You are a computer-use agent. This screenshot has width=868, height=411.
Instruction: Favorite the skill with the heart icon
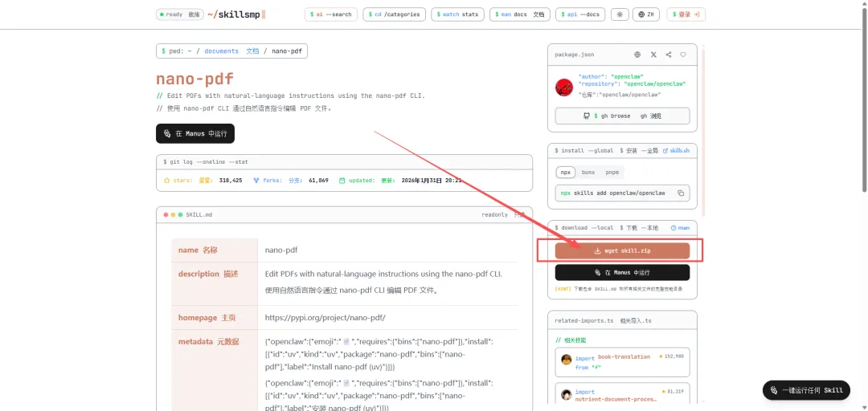click(x=683, y=55)
